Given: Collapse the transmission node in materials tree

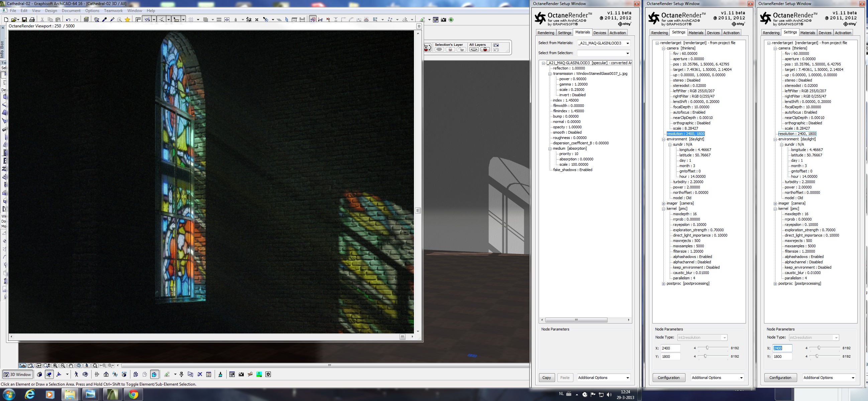Looking at the screenshot, I should (550, 74).
